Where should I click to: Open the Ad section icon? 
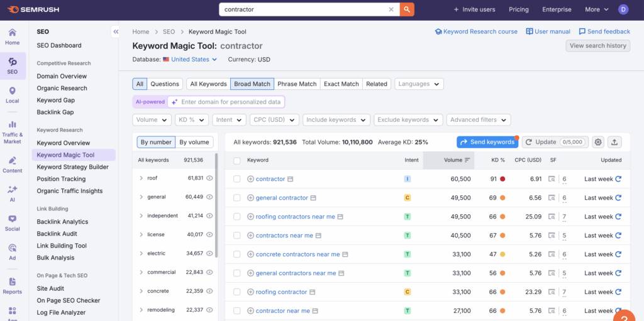(13, 252)
